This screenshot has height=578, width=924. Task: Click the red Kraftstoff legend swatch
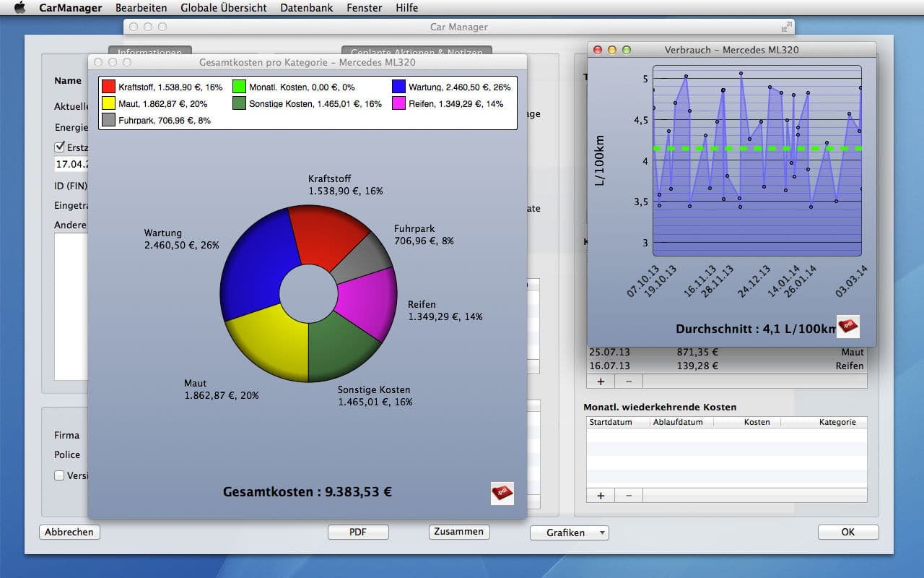tap(108, 87)
